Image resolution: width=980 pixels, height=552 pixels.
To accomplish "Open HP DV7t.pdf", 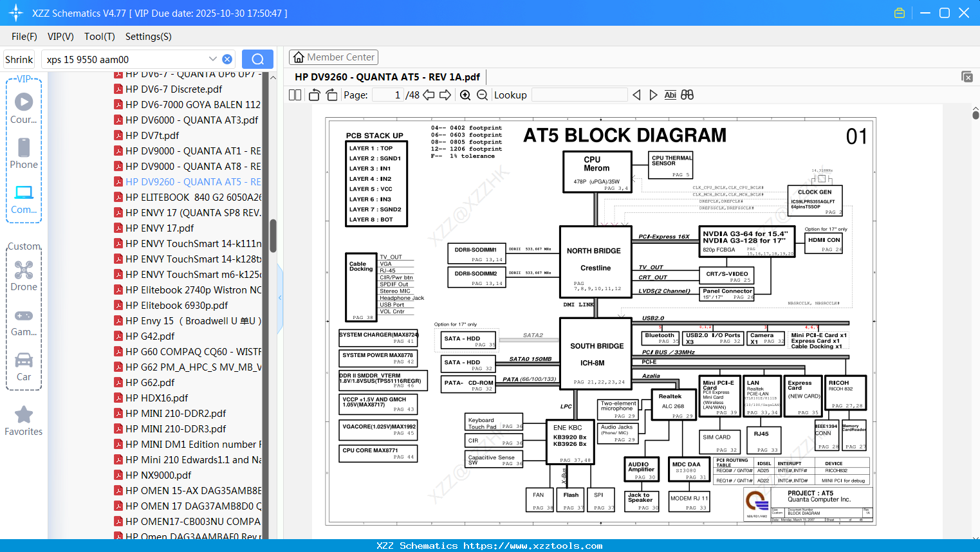I will pyautogui.click(x=147, y=135).
